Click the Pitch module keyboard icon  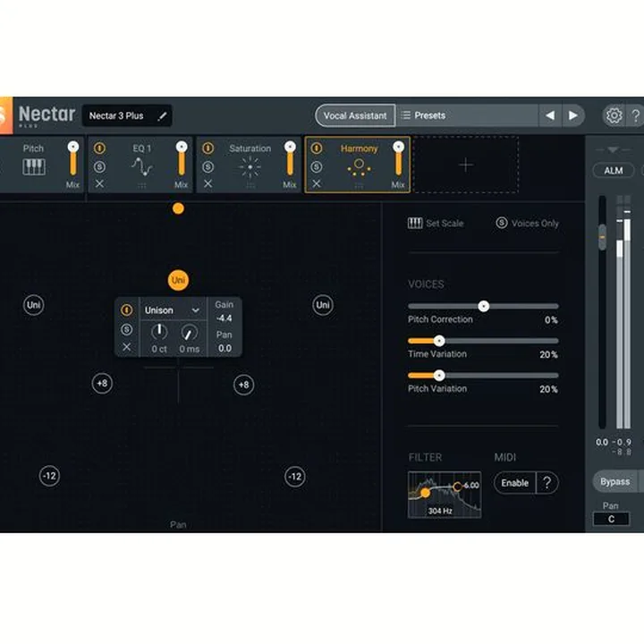point(34,166)
